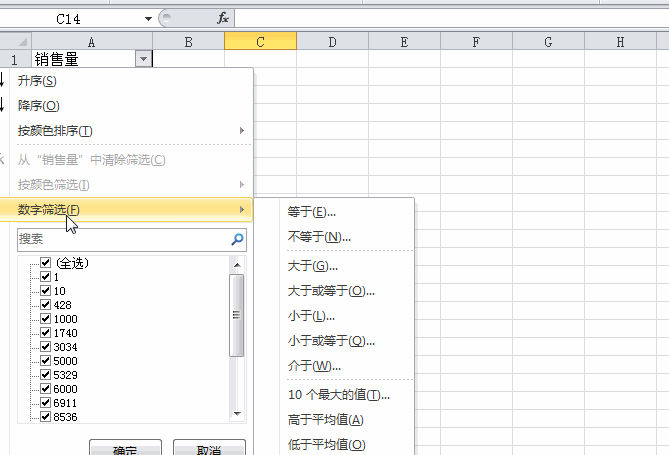Uncheck the value 1000 checkbox
This screenshot has height=455, width=669.
pyautogui.click(x=46, y=319)
